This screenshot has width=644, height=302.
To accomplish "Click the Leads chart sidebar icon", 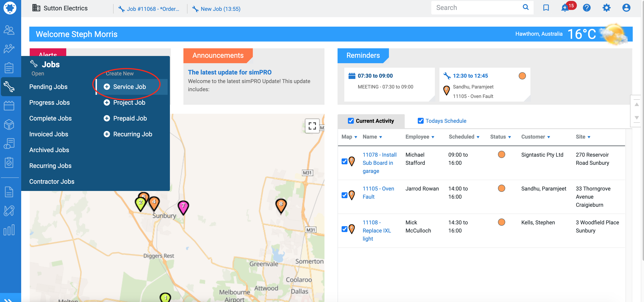I will coord(9,49).
